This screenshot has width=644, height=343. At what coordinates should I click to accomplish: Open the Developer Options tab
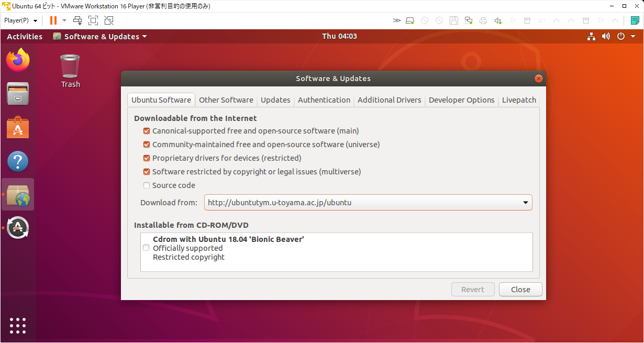(x=462, y=100)
